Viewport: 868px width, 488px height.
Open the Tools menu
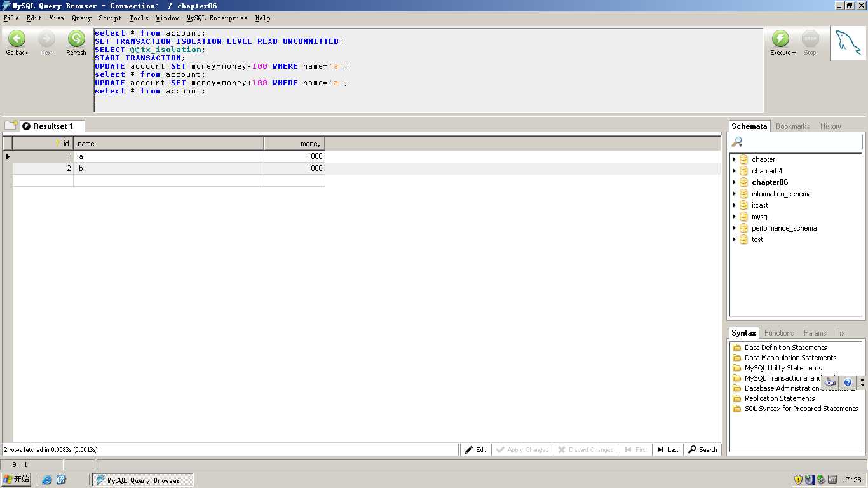[x=139, y=18]
